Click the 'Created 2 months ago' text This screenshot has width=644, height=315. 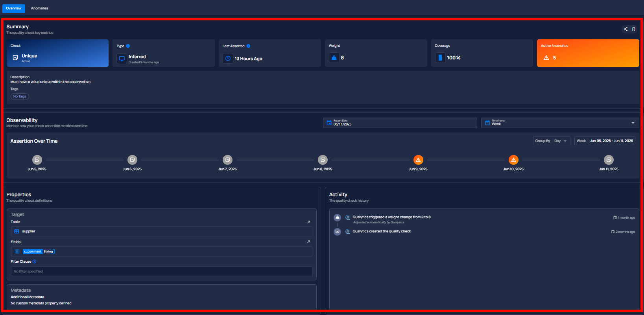(x=144, y=63)
